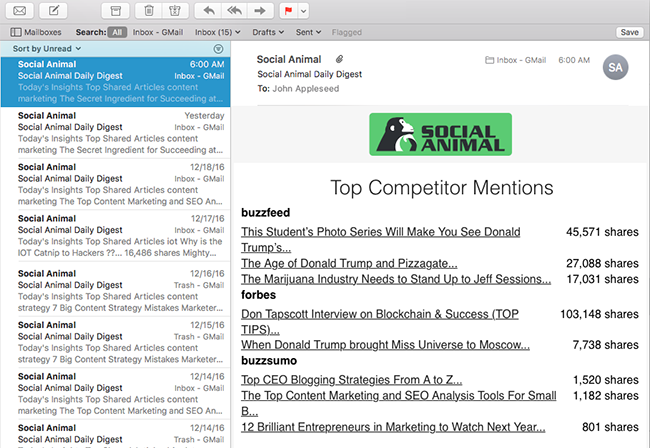Forward the message

tap(260, 11)
